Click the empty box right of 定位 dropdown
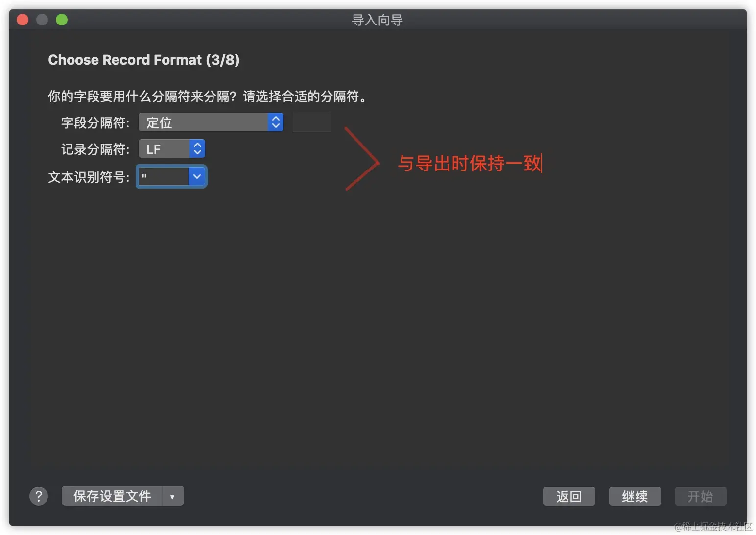Image resolution: width=756 pixels, height=535 pixels. click(x=312, y=122)
